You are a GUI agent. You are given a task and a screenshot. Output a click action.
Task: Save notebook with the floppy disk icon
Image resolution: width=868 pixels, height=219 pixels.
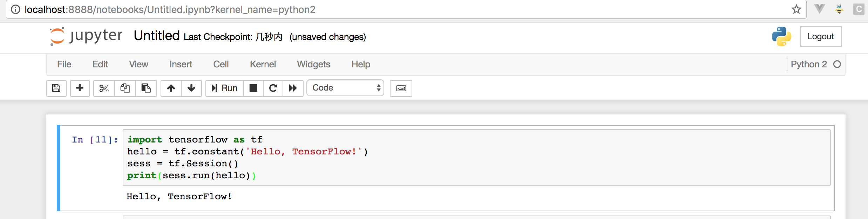pyautogui.click(x=56, y=88)
